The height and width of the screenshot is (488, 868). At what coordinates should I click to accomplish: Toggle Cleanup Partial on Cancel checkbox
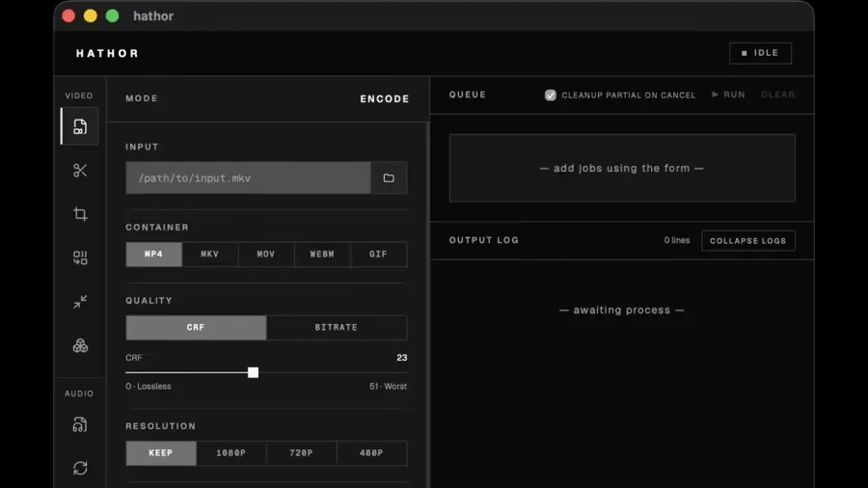pyautogui.click(x=551, y=95)
